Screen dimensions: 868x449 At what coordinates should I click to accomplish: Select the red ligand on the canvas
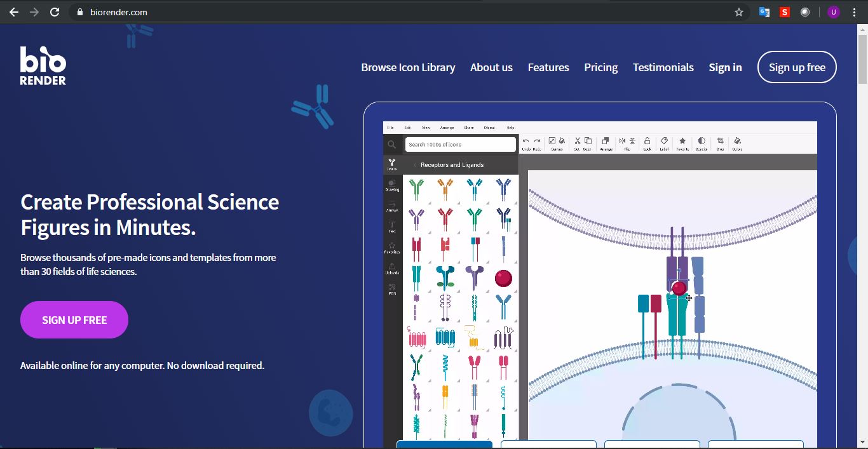[679, 288]
